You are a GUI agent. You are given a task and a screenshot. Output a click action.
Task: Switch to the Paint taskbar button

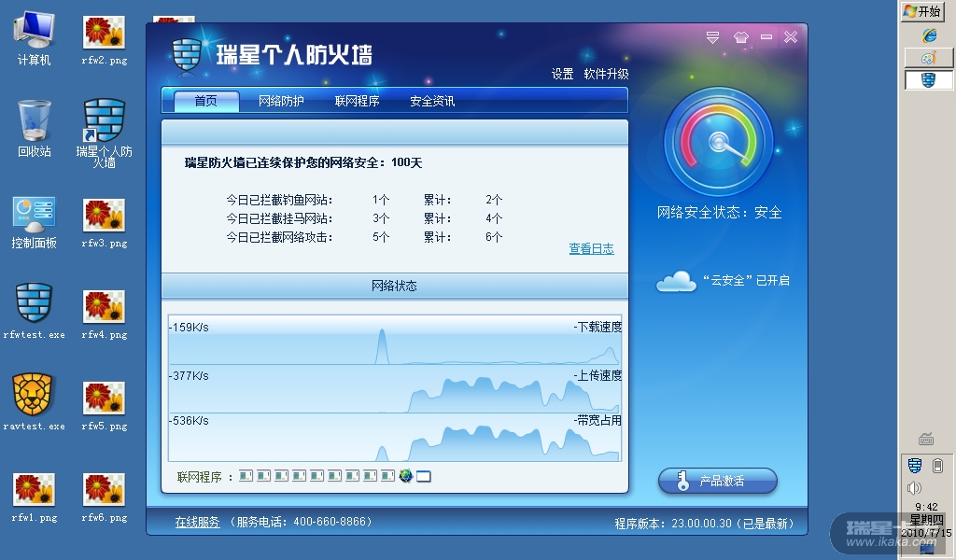928,59
